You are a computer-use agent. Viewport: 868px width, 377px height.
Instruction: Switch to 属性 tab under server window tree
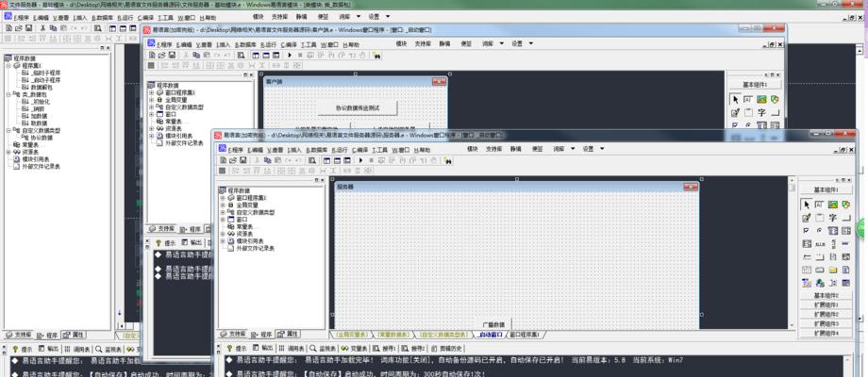pyautogui.click(x=288, y=335)
